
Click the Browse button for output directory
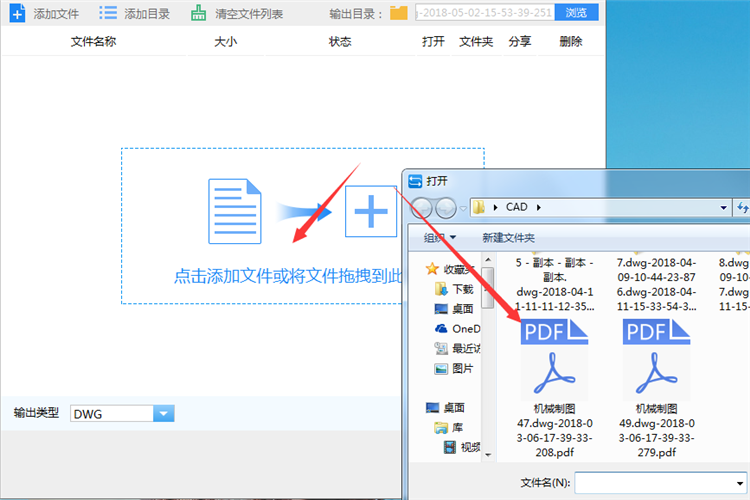point(576,12)
